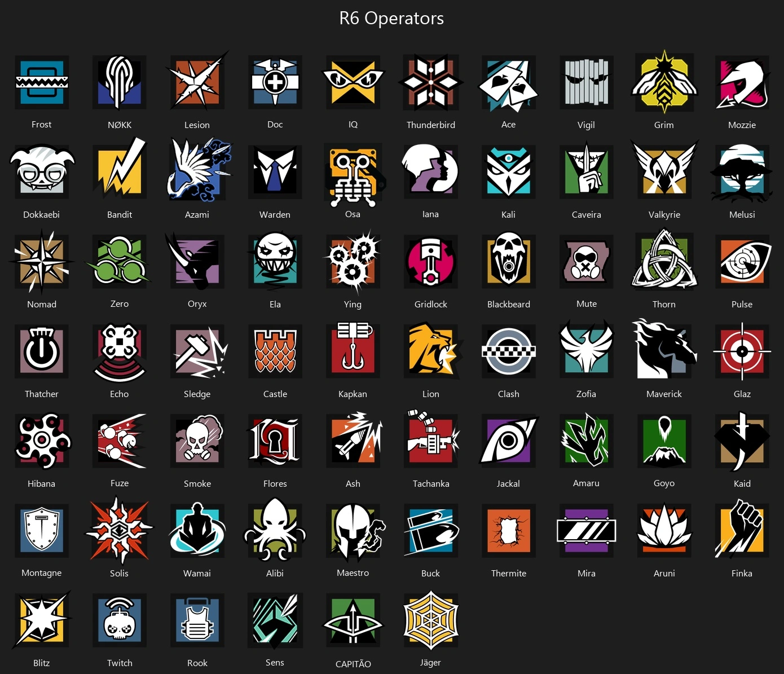Click the CAPITÃO name label

[353, 664]
